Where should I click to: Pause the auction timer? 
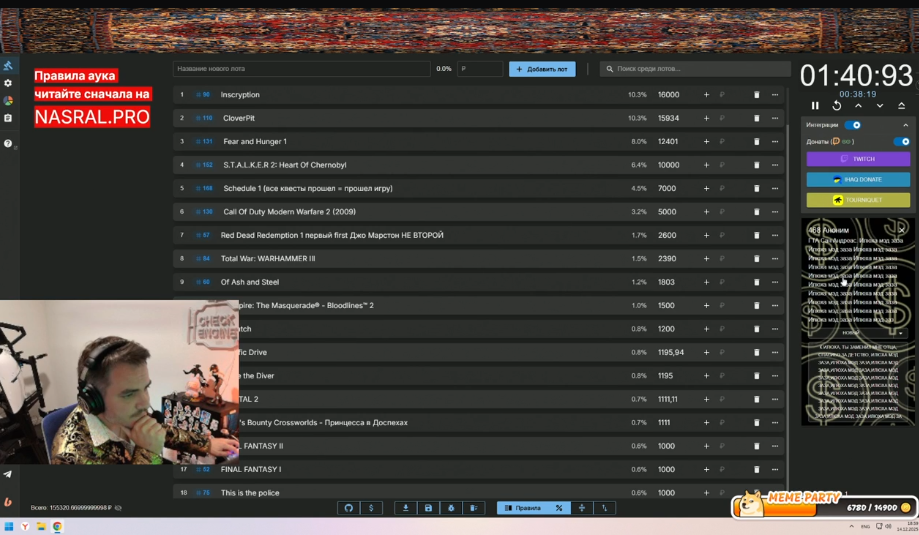[815, 105]
